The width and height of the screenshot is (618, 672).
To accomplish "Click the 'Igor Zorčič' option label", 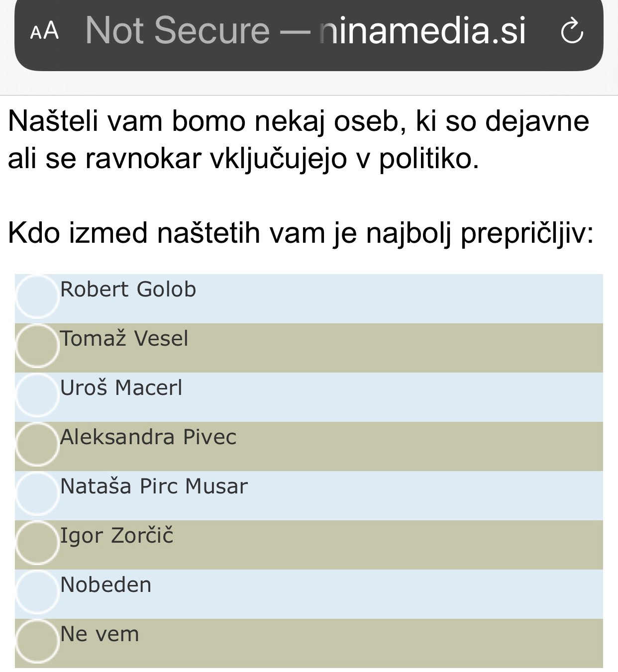I will (116, 536).
